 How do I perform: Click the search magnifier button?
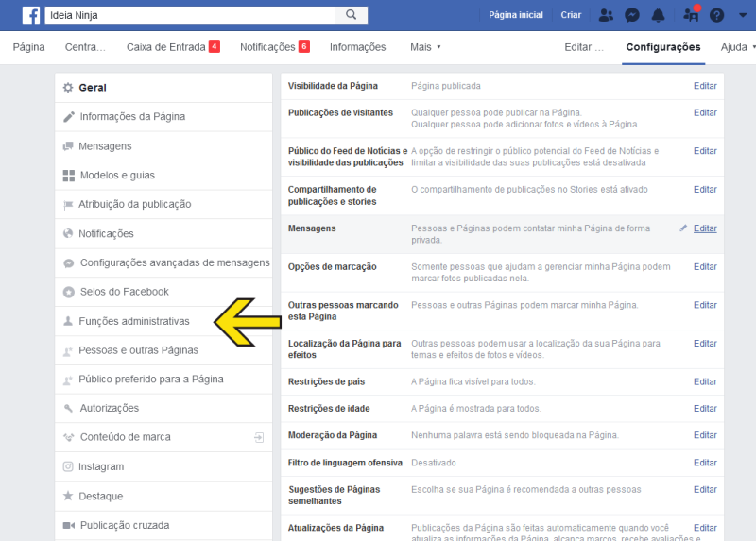pyautogui.click(x=351, y=15)
